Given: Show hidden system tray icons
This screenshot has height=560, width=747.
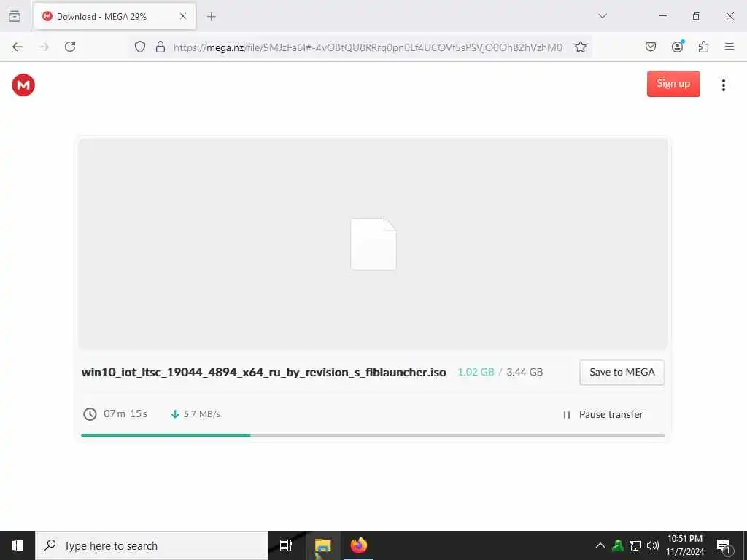Looking at the screenshot, I should coord(600,545).
